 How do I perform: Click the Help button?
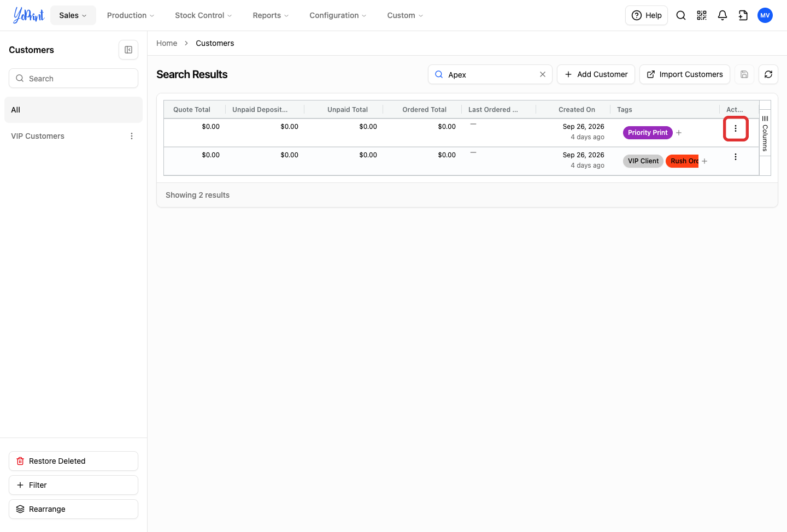pos(647,15)
